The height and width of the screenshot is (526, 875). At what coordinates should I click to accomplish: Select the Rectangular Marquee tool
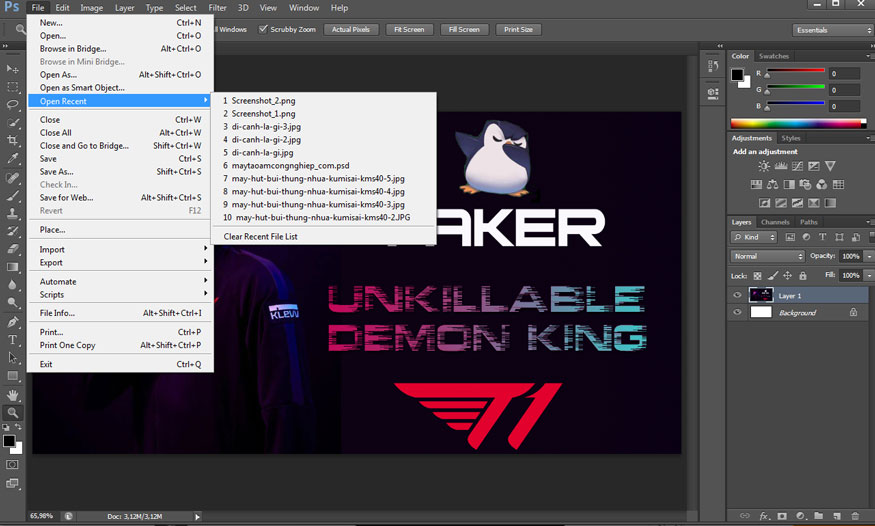click(12, 87)
